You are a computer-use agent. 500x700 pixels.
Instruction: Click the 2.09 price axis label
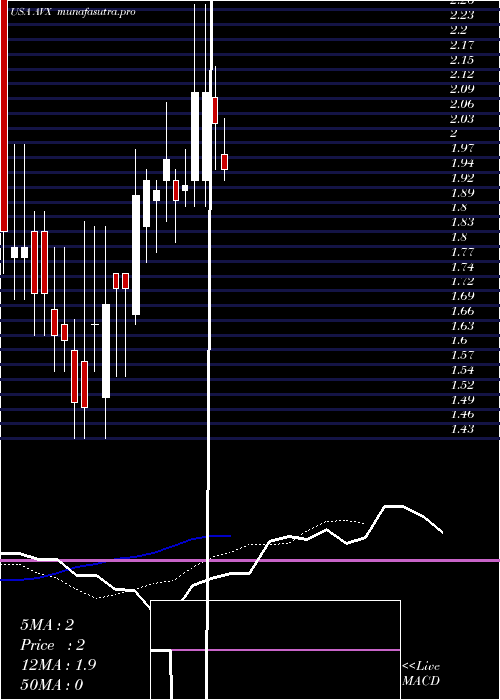pos(462,88)
